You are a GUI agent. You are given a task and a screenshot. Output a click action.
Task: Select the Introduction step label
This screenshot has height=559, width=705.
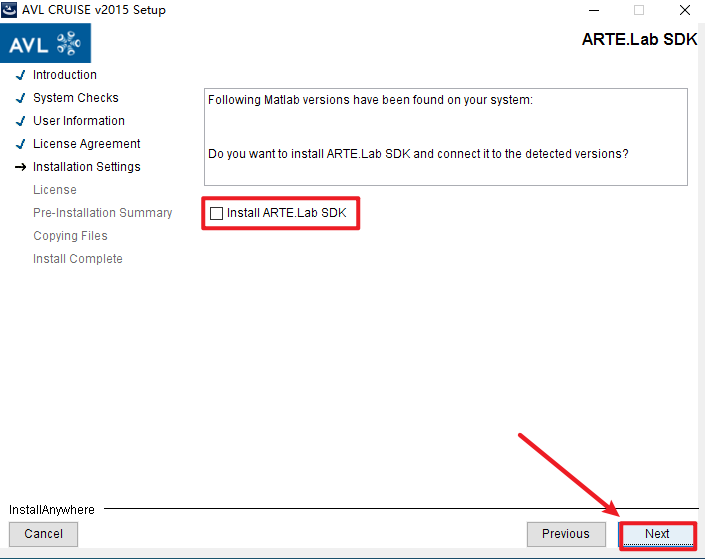tap(65, 75)
